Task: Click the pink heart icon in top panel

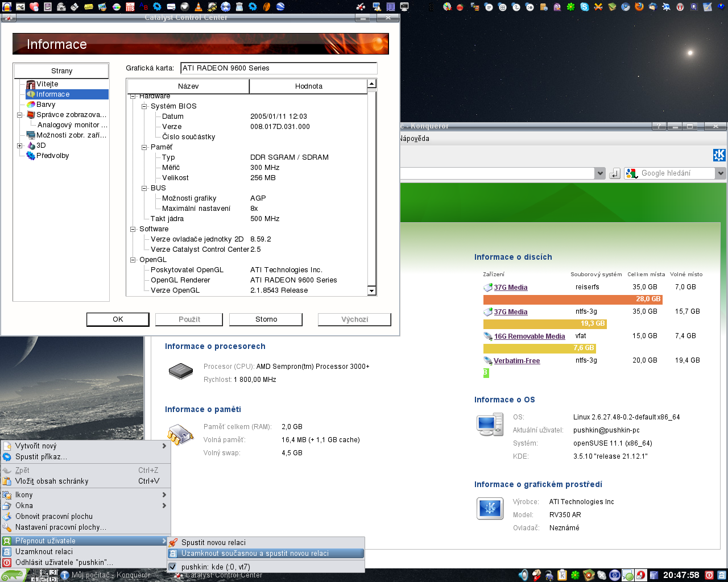Action: tap(34, 7)
